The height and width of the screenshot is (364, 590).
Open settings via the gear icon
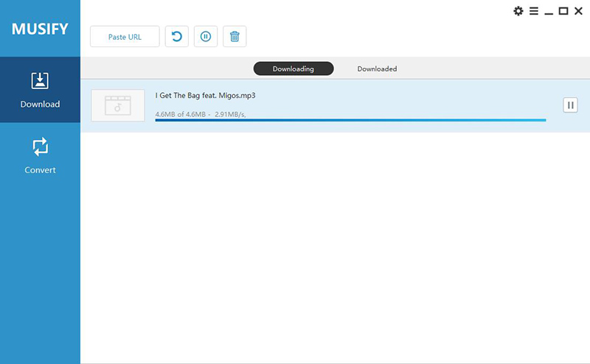(x=518, y=11)
